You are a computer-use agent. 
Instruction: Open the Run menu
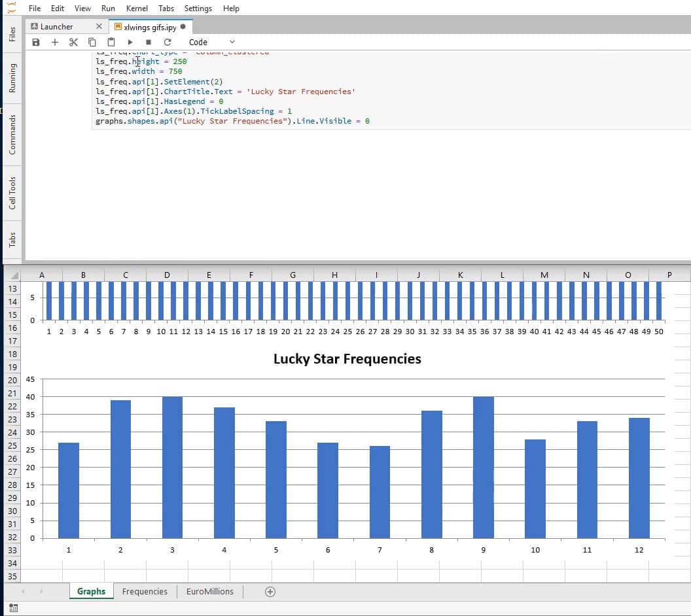tap(108, 9)
